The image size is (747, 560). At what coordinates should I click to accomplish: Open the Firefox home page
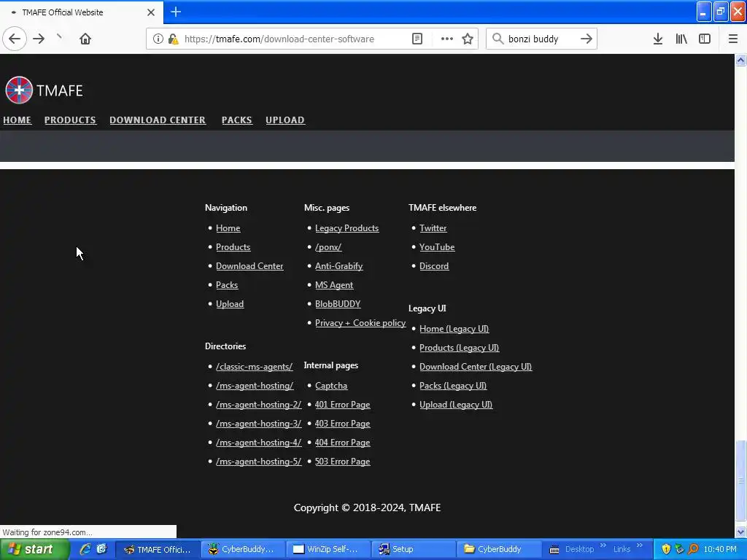tap(85, 39)
